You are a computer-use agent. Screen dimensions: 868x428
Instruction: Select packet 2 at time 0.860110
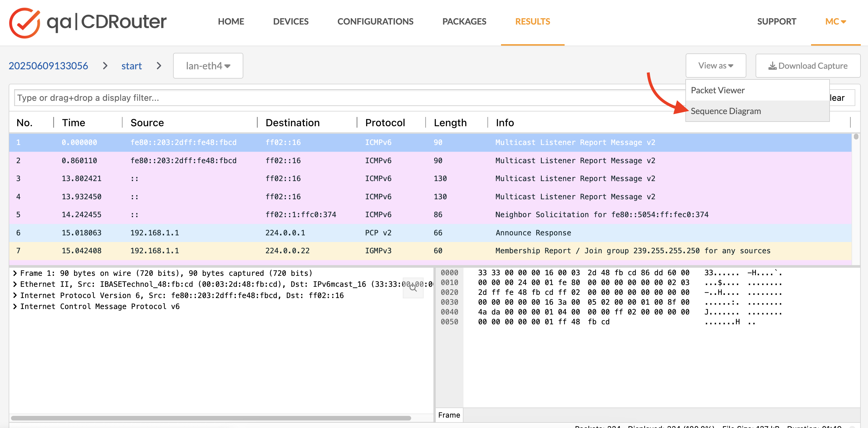(x=430, y=161)
